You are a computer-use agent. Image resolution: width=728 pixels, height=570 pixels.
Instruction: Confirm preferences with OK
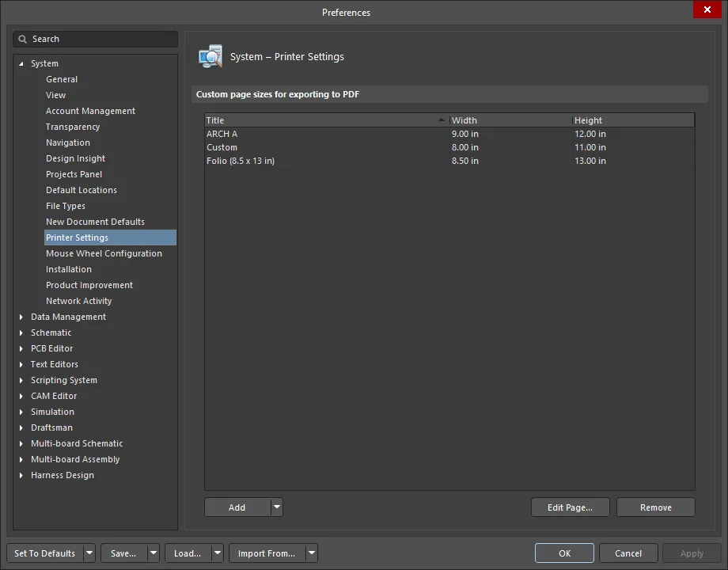564,553
